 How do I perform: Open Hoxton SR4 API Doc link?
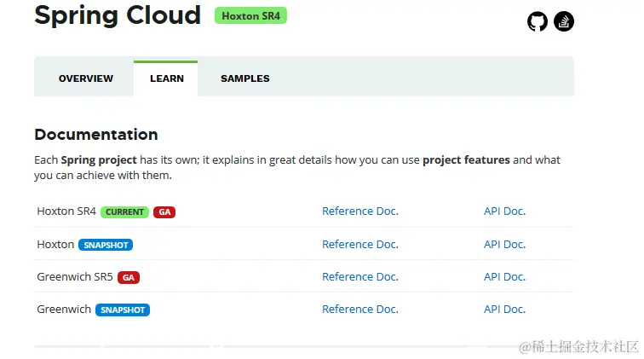[x=504, y=211]
